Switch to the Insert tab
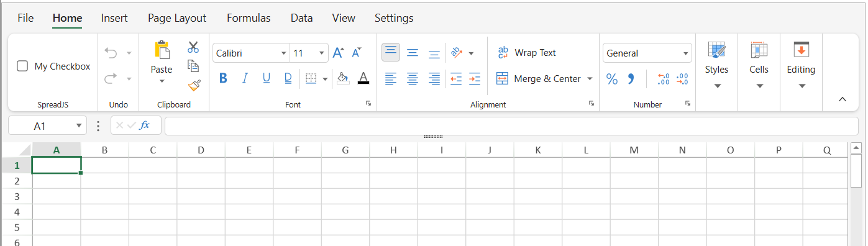Viewport: 868px width, 246px height. click(114, 18)
